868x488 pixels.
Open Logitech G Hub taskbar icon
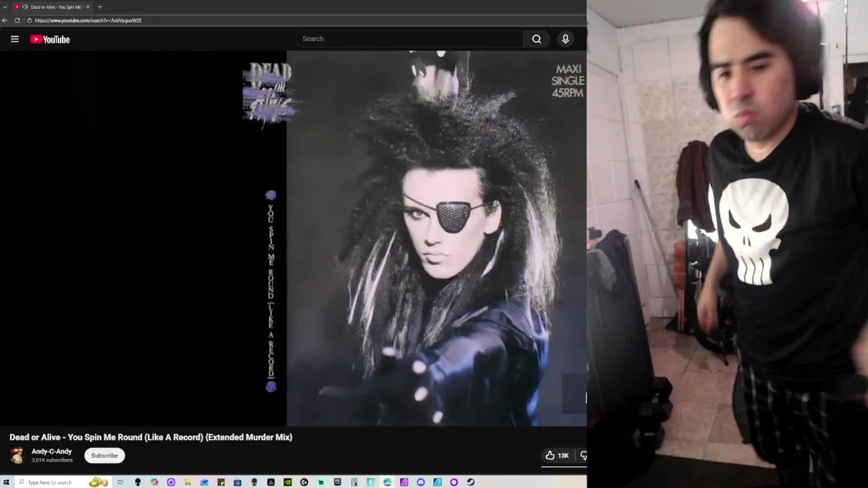[304, 482]
